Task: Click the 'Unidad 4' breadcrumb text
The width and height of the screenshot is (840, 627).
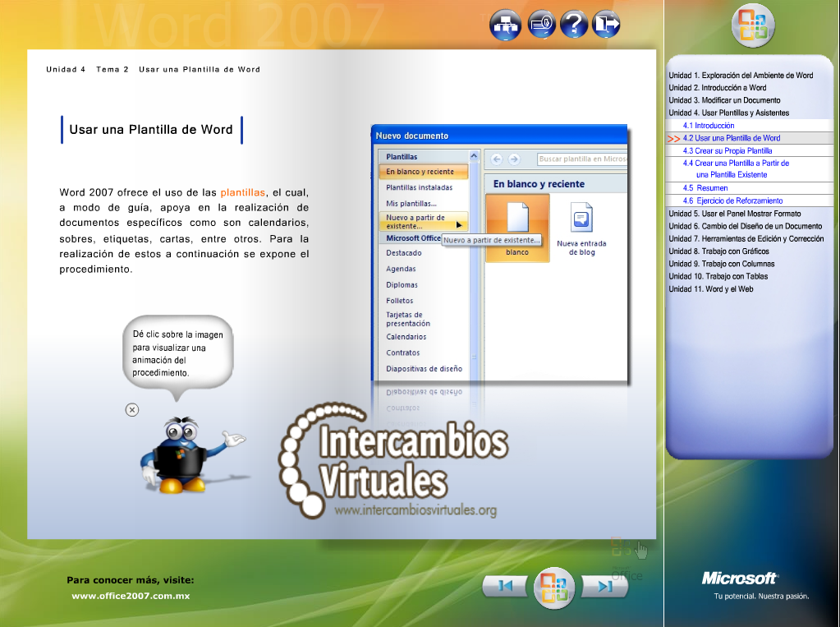Action: [66, 69]
